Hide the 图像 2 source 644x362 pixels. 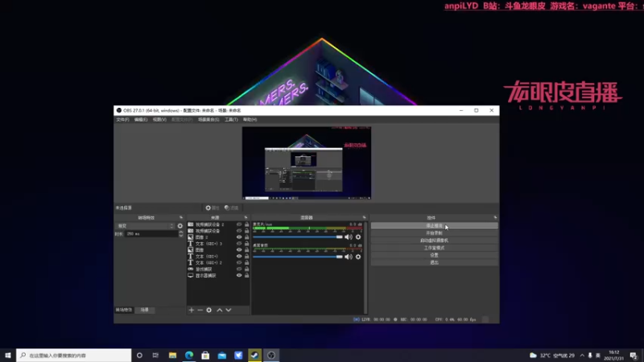point(239,237)
